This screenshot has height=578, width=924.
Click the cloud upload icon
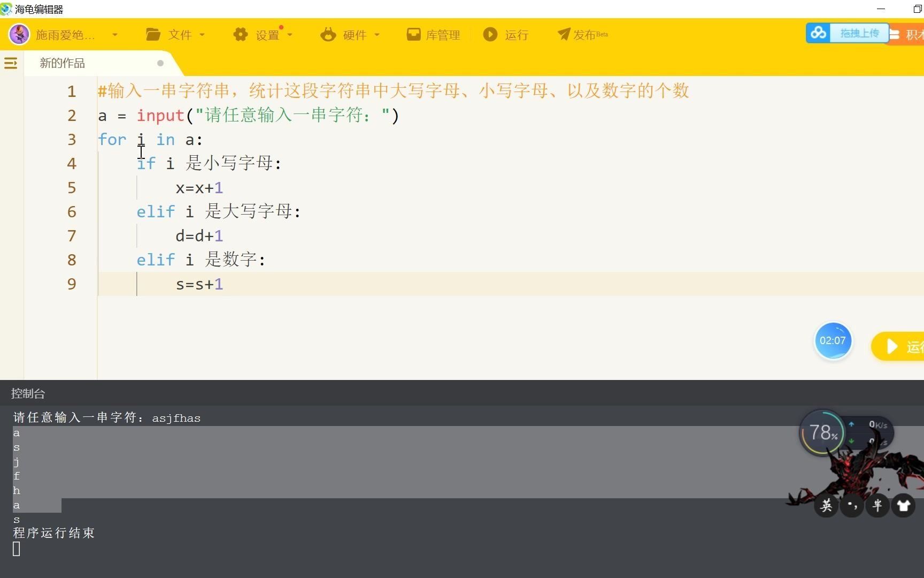pos(818,33)
